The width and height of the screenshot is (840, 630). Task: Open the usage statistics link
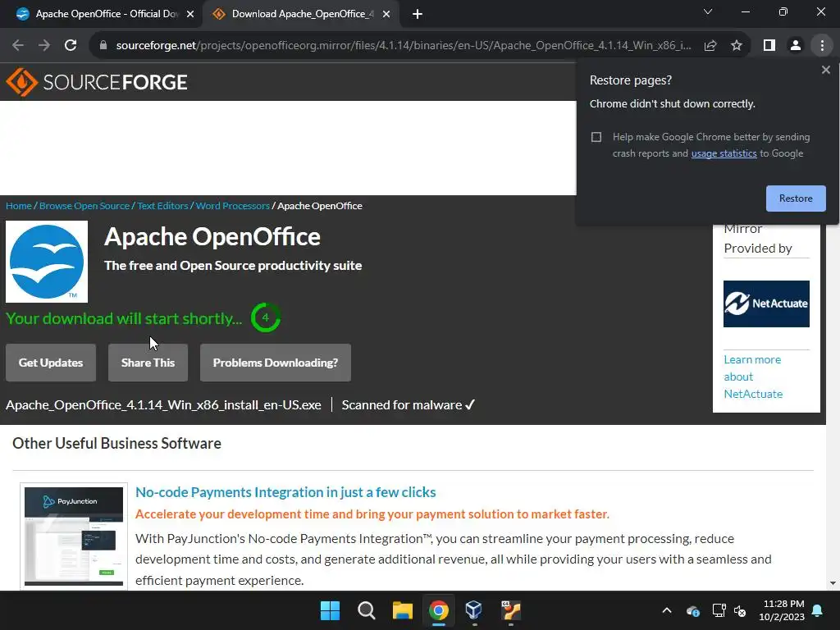pyautogui.click(x=724, y=153)
